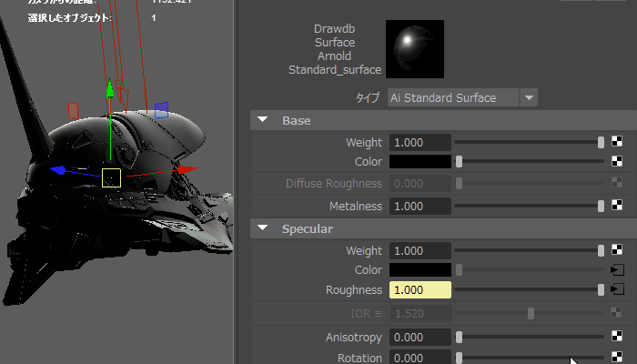
Task: Click the Specular Roughness slider
Action: tap(529, 289)
